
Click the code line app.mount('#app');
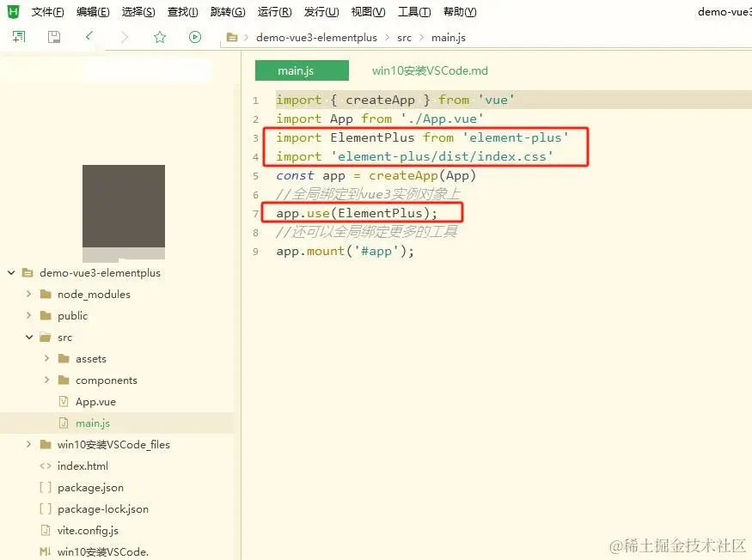pos(345,252)
